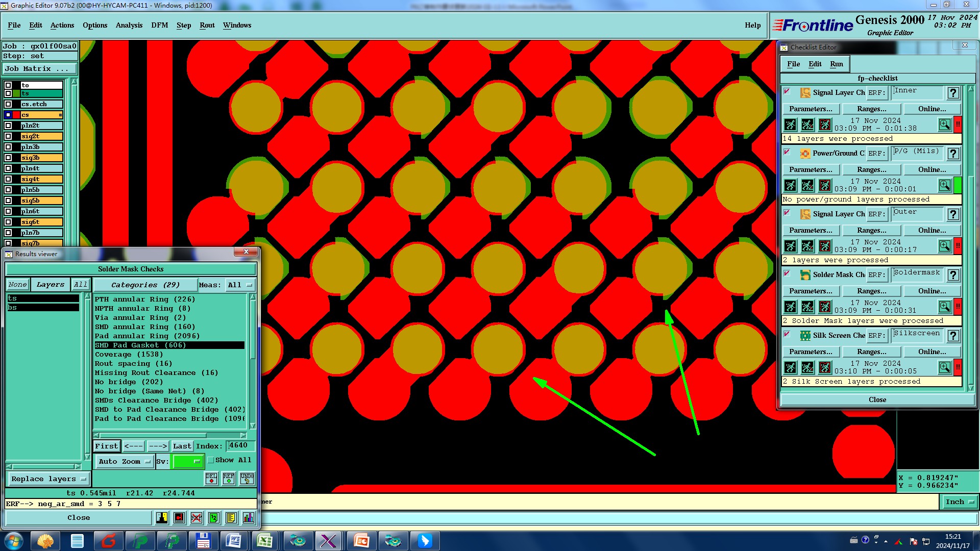Click the crossed-out REF icon
This screenshot has width=980, height=551.
point(197,518)
